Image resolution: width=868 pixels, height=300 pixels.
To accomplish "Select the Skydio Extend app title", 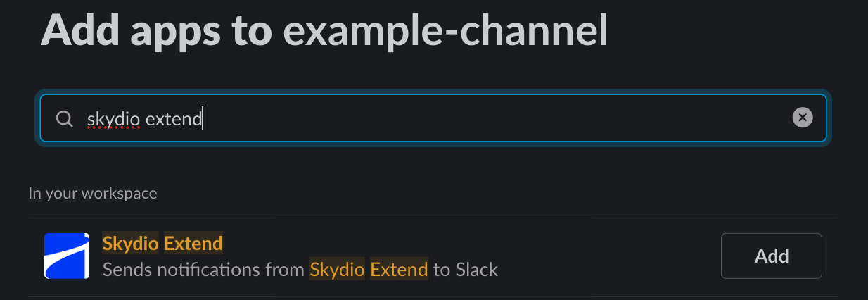I will [x=162, y=244].
